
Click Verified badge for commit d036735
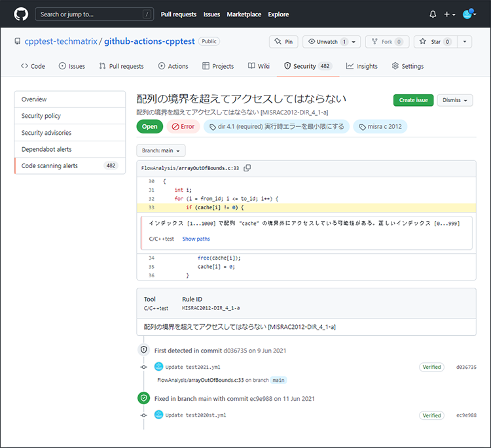[x=431, y=367]
